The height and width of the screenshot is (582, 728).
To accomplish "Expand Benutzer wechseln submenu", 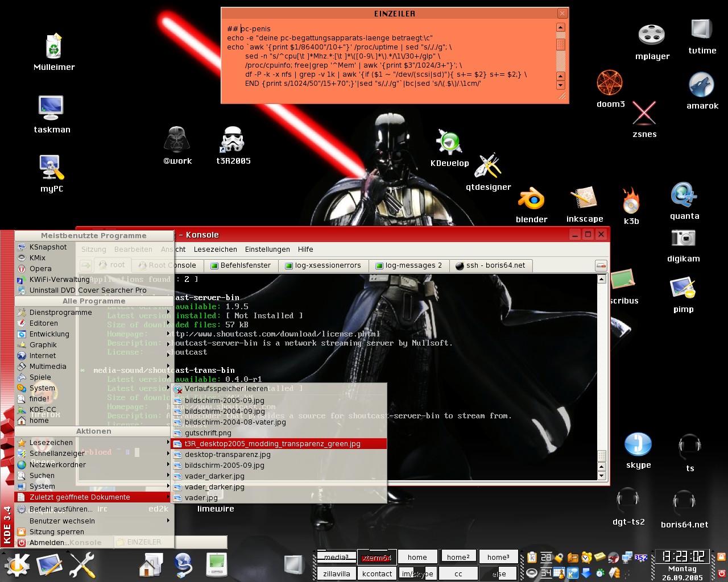I will click(x=62, y=521).
